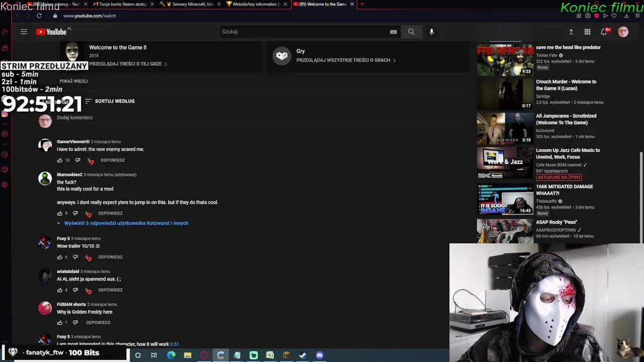Like ariatutslaid's comment
Viewport: 644px width, 362px height.
coord(60,290)
